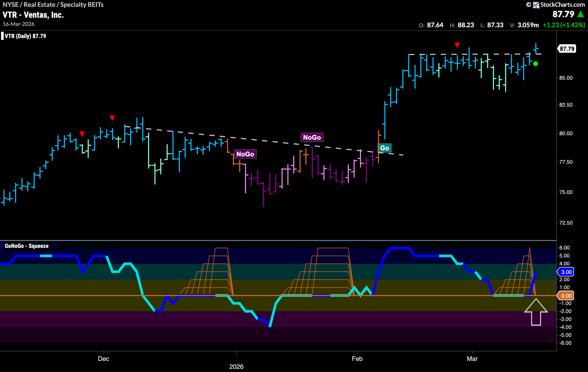Viewport: 588px width, 372px height.
Task: Click the volume value 3.059m
Action: point(528,25)
